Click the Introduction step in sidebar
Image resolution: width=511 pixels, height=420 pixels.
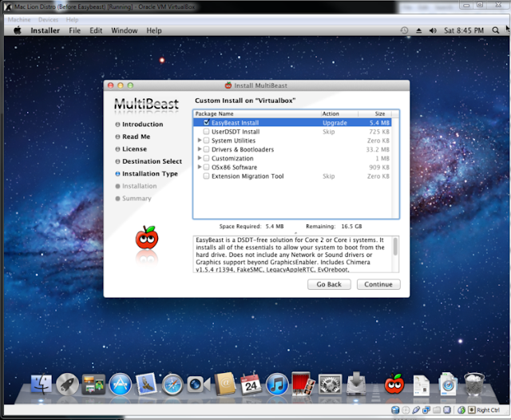tap(142, 124)
